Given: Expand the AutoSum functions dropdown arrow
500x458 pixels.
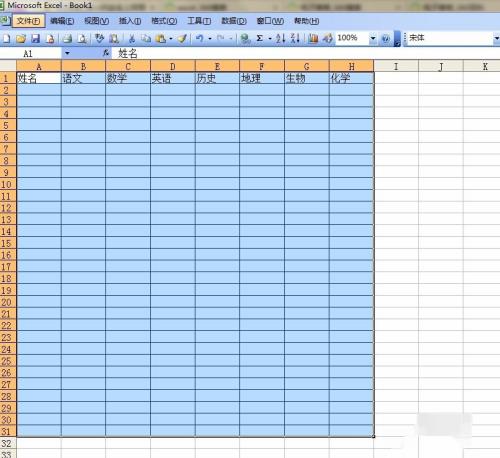Looking at the screenshot, I should 270,39.
